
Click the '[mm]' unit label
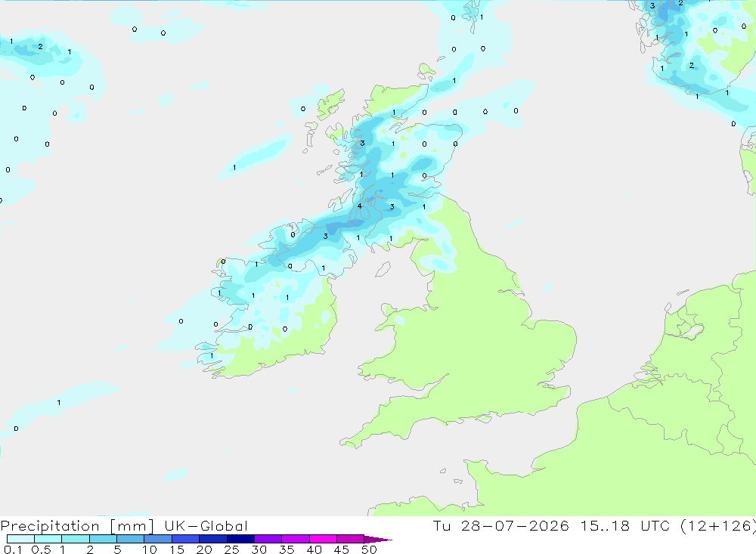click(132, 526)
